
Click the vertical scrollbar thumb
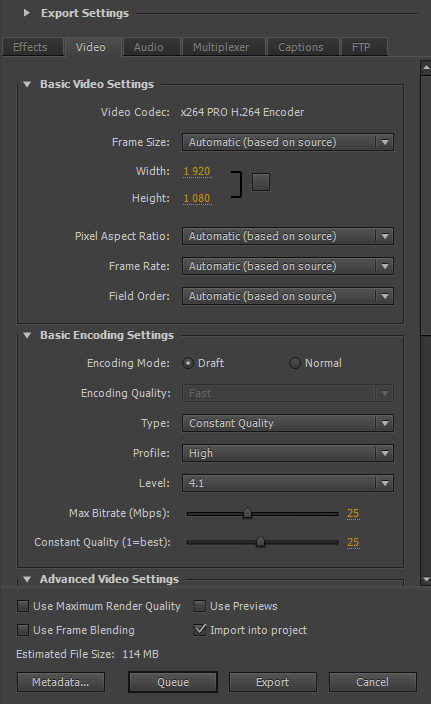[426, 206]
